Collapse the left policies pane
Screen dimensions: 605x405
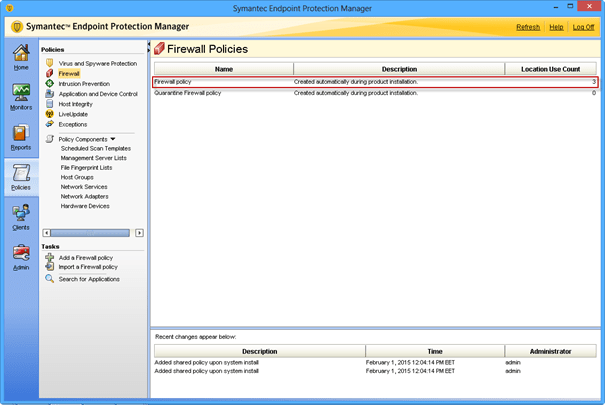(149, 46)
